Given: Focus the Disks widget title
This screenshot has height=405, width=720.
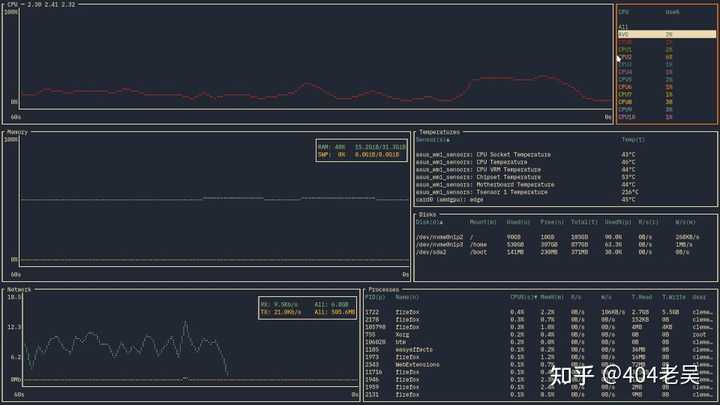Looking at the screenshot, I should coord(427,214).
